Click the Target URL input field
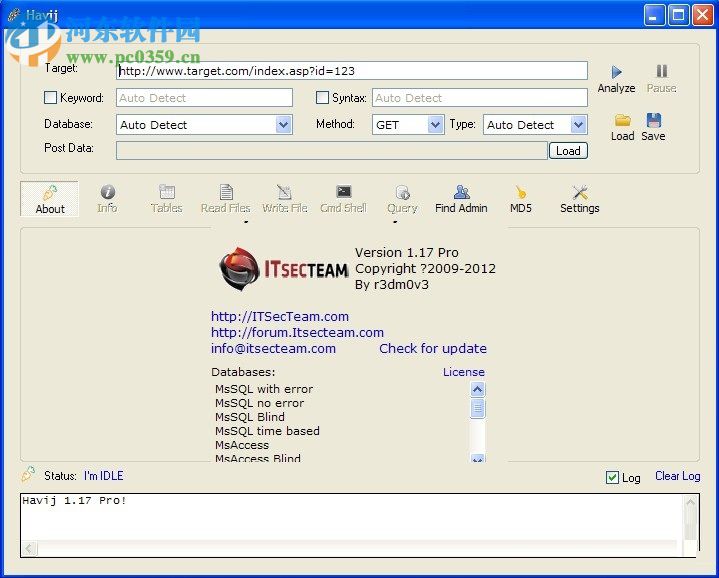Screen dimensions: 719x578 click(352, 71)
